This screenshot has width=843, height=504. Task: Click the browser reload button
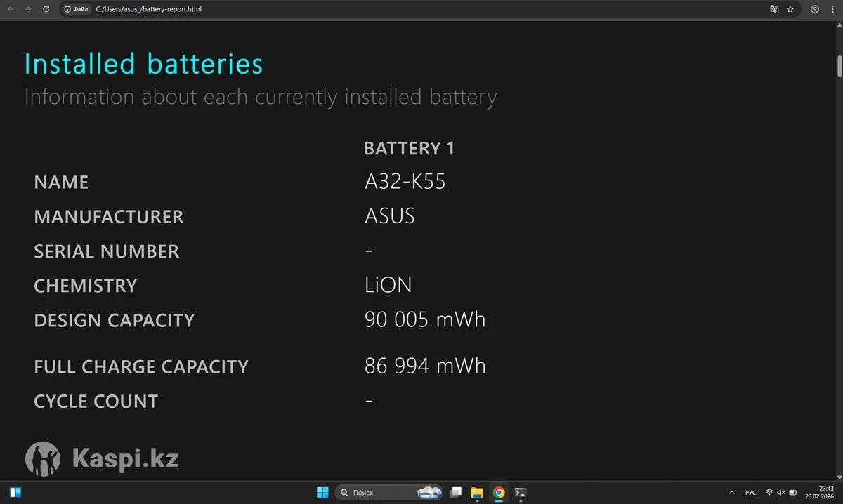46,9
